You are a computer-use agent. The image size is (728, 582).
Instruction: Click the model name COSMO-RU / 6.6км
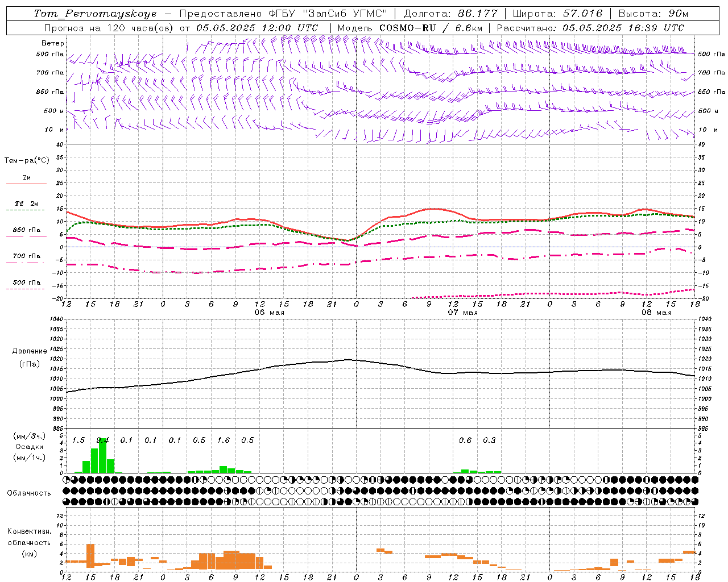[x=431, y=28]
